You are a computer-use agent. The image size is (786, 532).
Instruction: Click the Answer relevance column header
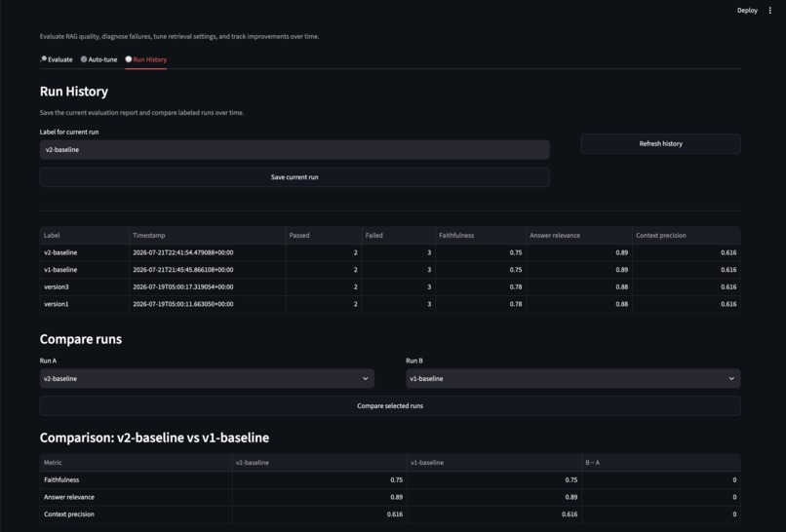click(579, 236)
